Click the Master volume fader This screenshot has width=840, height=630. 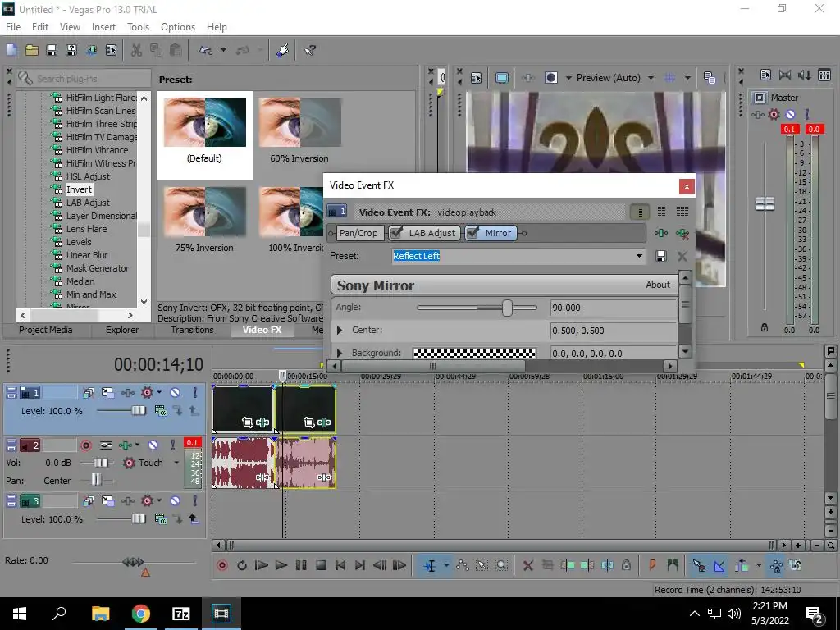click(x=765, y=203)
